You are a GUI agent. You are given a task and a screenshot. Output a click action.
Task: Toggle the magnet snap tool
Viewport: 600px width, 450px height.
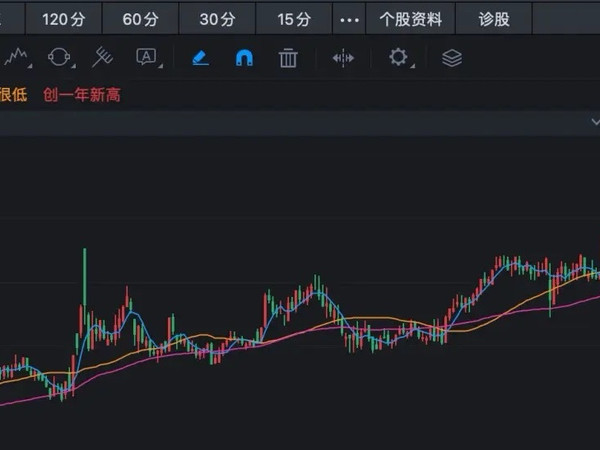[244, 58]
